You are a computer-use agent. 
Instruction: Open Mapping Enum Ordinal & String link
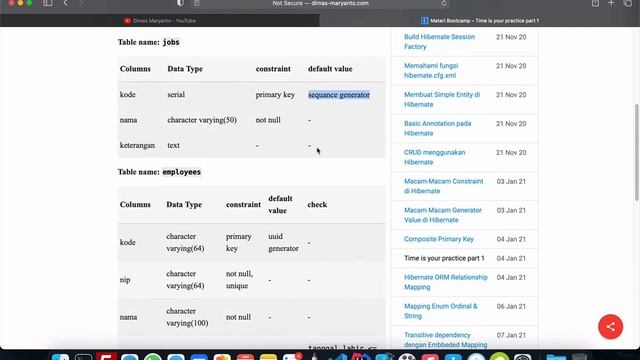(440, 311)
